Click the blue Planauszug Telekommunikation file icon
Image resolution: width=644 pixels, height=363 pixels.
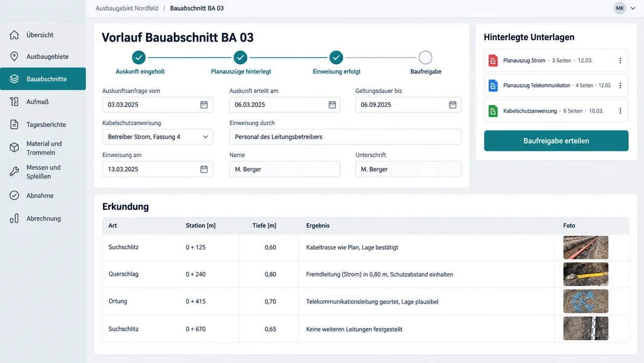click(x=493, y=85)
